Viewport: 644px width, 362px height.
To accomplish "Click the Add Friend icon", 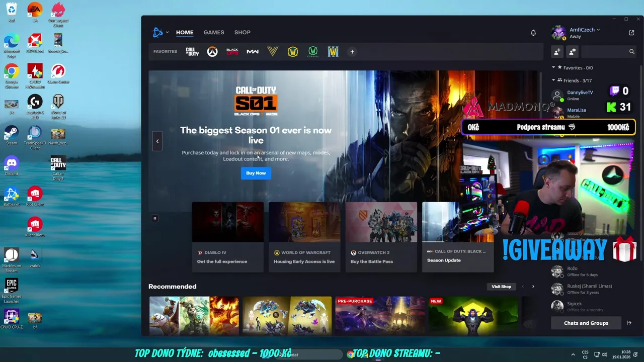I will [x=557, y=51].
